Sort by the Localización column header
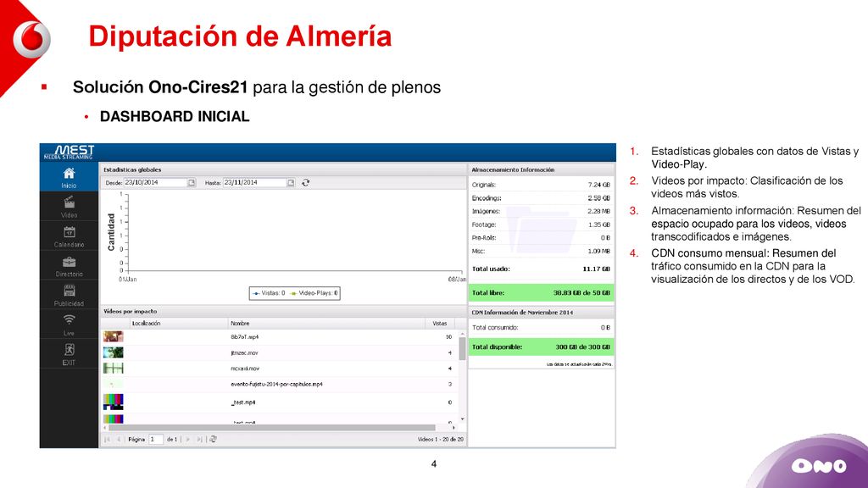The height and width of the screenshot is (488, 868). point(179,323)
